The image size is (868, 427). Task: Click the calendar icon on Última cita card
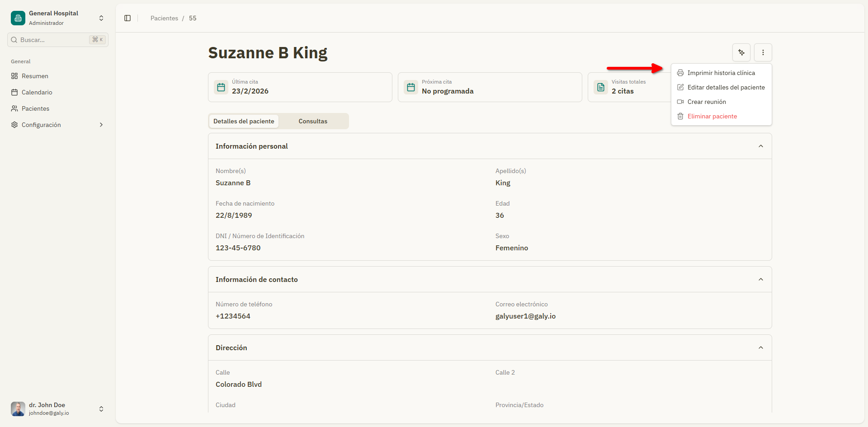(221, 87)
